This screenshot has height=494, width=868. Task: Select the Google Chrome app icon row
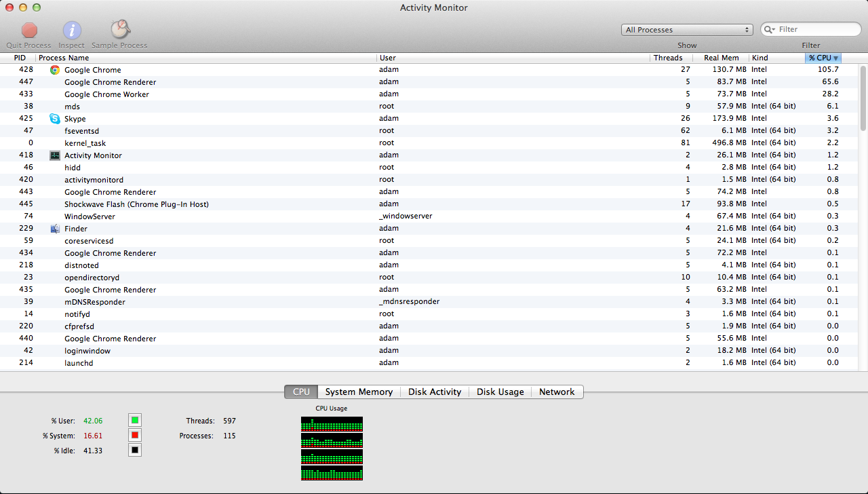[55, 70]
